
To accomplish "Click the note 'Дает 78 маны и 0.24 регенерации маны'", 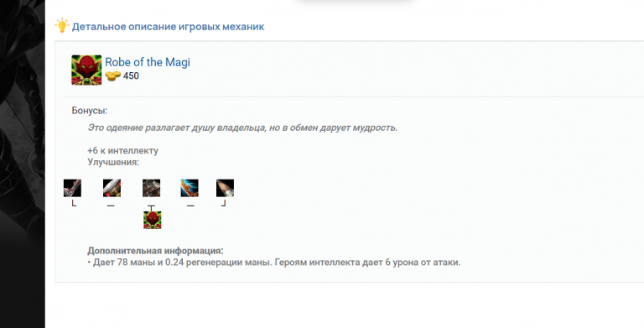I will [182, 263].
